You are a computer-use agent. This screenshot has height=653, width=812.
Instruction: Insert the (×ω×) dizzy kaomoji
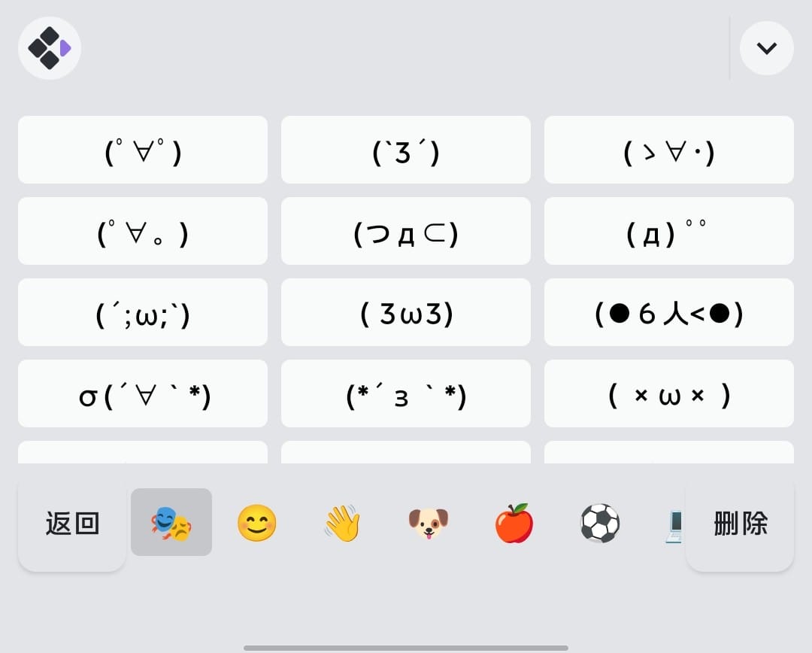coord(668,393)
